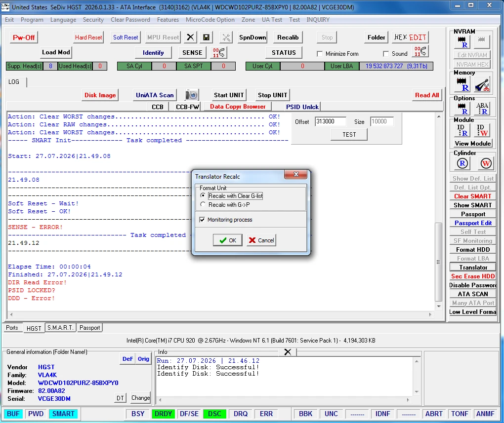
Task: Open the PSID Unlck tab
Action: [302, 107]
